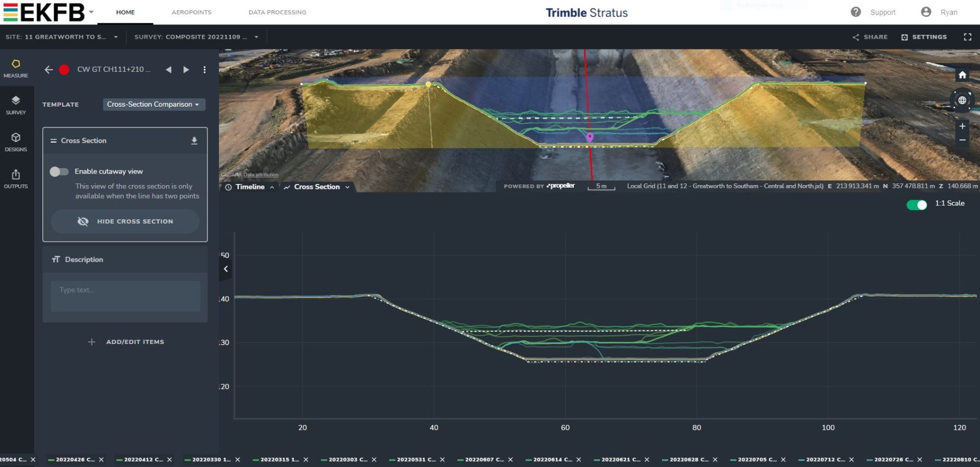
Task: Enter fullscreen mode
Action: pos(967,37)
